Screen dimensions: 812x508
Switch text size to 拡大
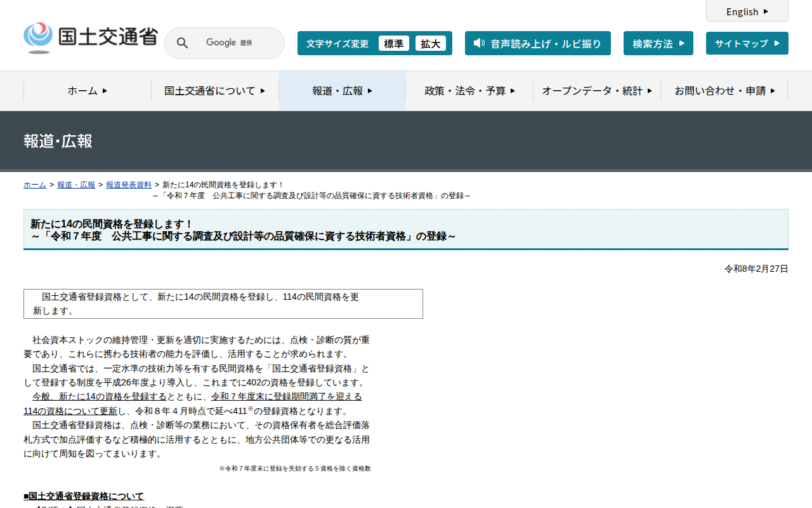430,43
